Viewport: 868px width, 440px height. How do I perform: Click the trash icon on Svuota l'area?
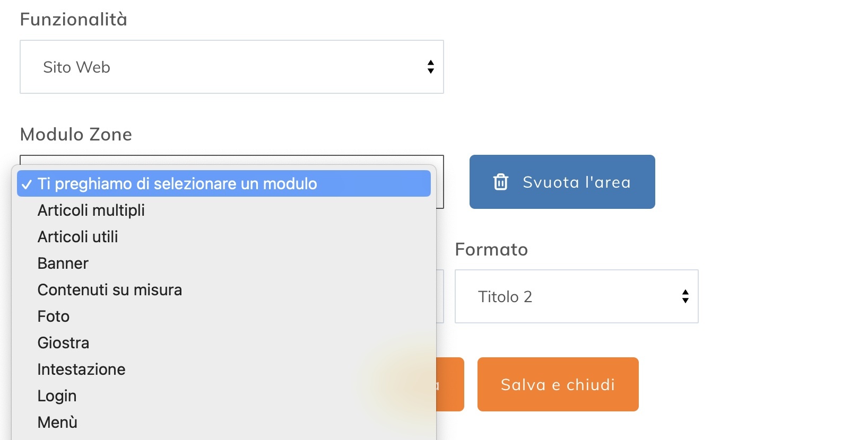(499, 182)
